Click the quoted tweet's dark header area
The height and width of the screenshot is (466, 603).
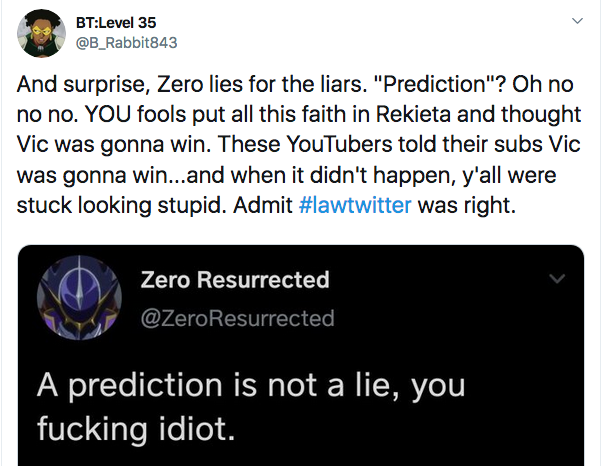[301, 298]
